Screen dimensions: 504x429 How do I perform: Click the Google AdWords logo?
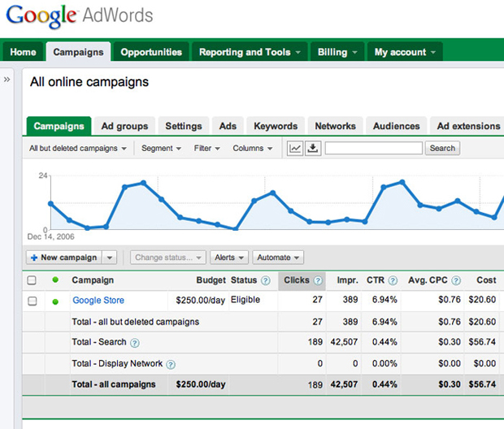80,16
